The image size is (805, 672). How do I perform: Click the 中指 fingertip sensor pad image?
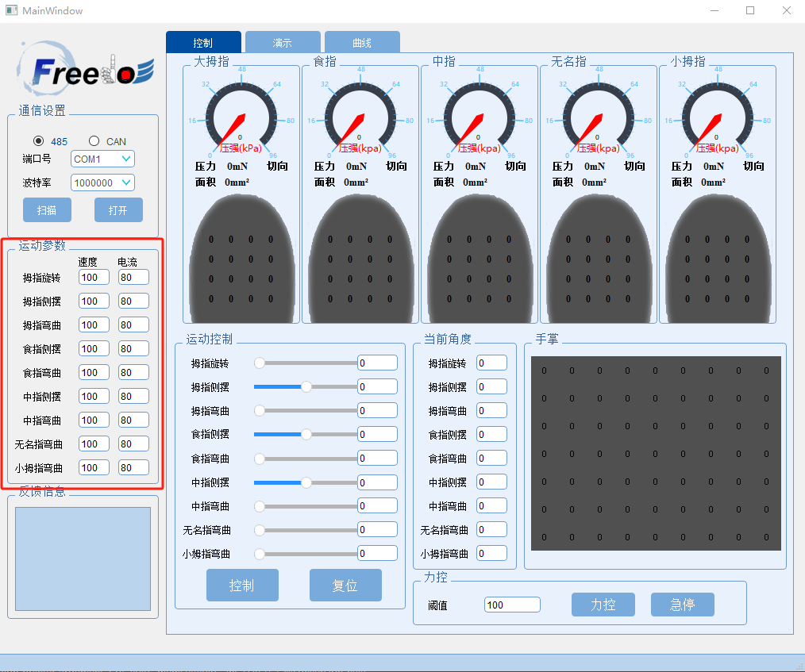pyautogui.click(x=480, y=259)
